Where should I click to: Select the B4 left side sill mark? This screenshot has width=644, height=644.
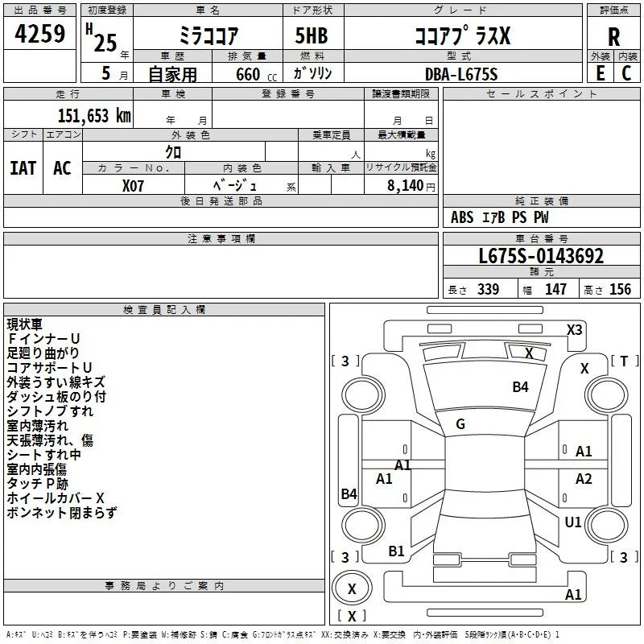pos(349,493)
